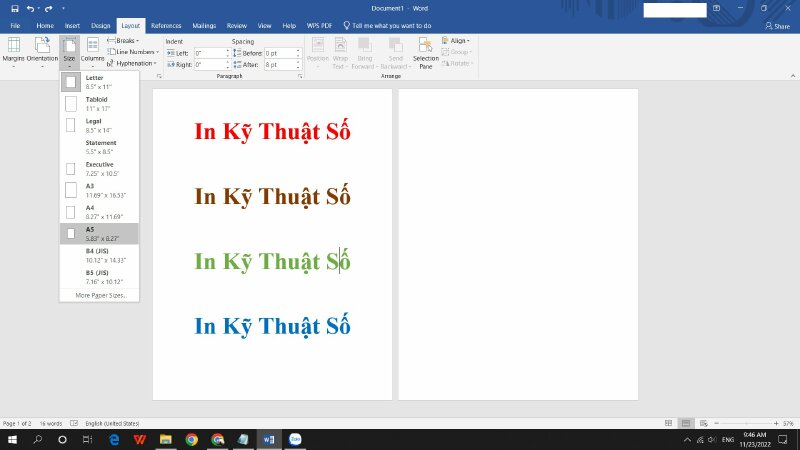The width and height of the screenshot is (800, 450).
Task: Zoom in with the plus button
Action: tap(776, 423)
